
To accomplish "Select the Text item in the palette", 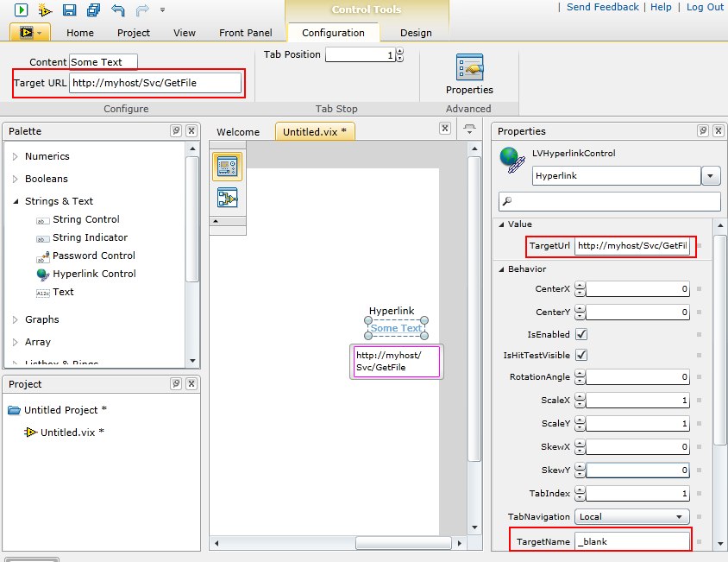I will 55,292.
